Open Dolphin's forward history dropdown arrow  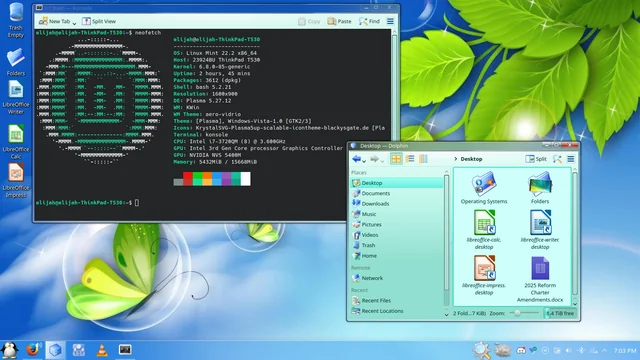click(x=382, y=161)
